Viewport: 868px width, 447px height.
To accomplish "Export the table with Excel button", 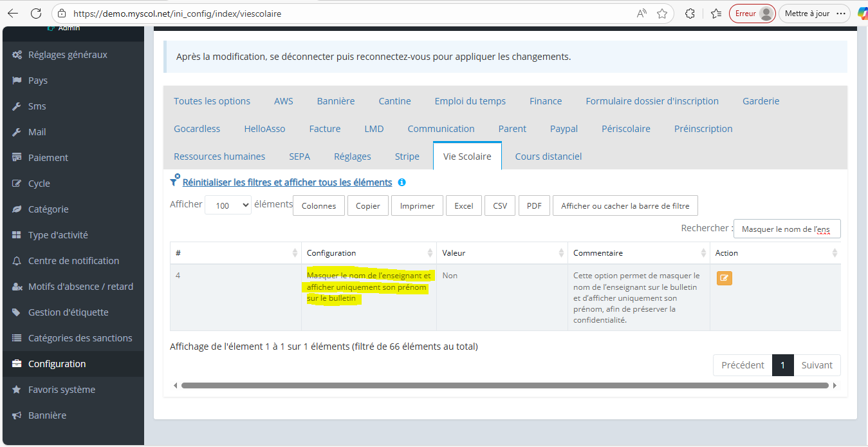I will 463,206.
